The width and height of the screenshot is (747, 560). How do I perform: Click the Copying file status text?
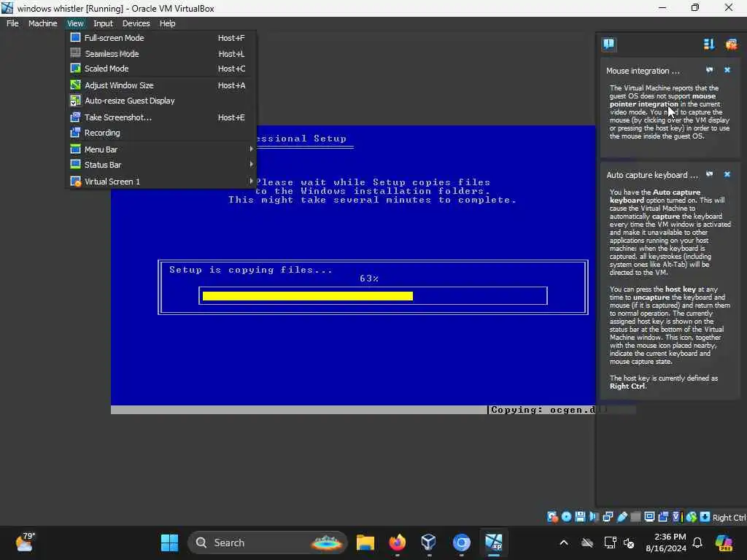coord(543,410)
